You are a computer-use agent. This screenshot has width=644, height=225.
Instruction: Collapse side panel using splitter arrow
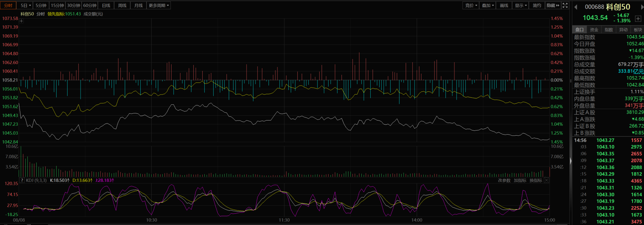point(571,161)
